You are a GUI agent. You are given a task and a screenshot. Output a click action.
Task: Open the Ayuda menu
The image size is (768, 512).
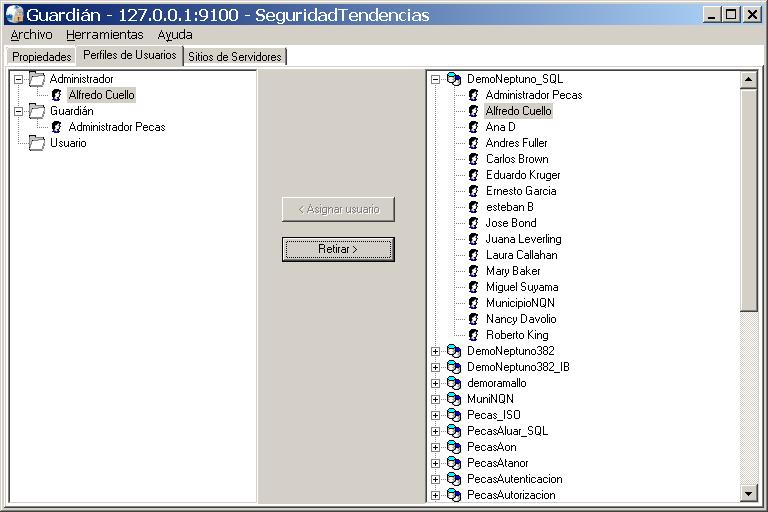[175, 34]
